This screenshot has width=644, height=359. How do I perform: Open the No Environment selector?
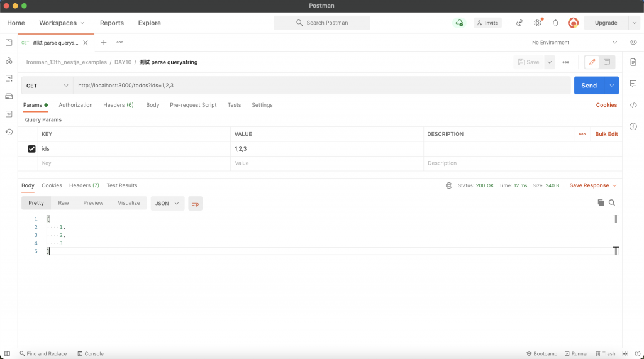tap(574, 42)
